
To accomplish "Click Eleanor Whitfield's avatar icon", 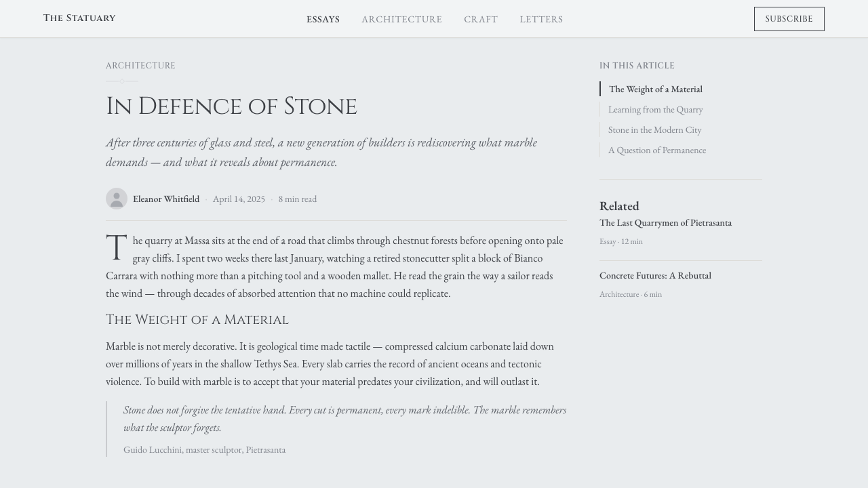I will point(117,199).
